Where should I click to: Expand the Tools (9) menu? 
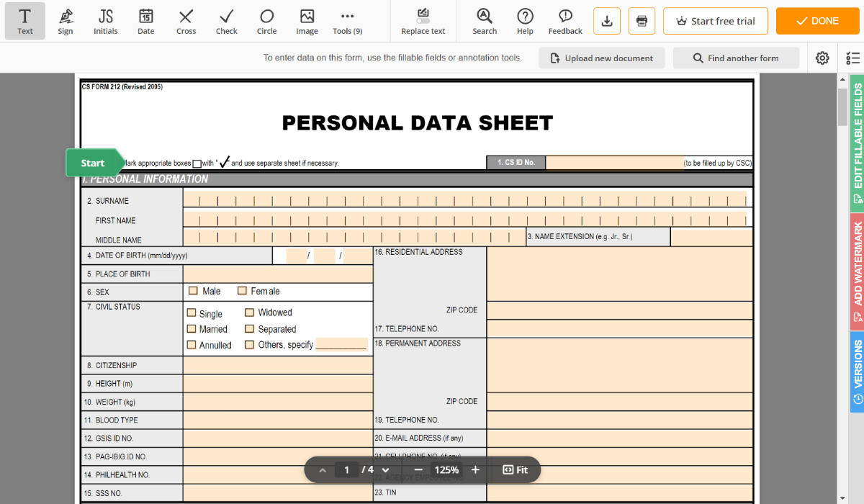(347, 21)
